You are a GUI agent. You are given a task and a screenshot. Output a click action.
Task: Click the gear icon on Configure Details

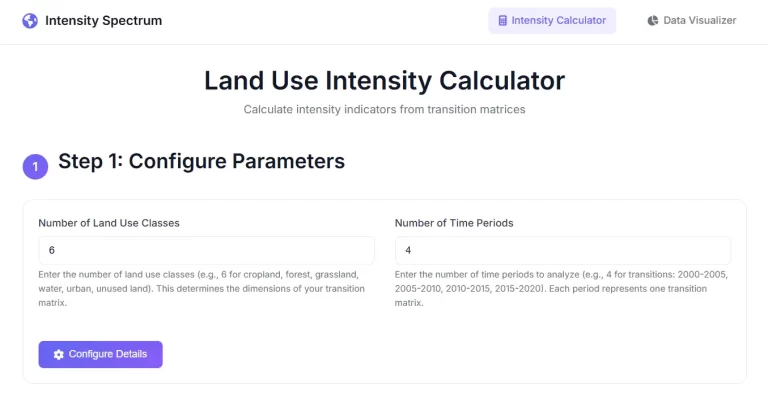pyautogui.click(x=59, y=354)
